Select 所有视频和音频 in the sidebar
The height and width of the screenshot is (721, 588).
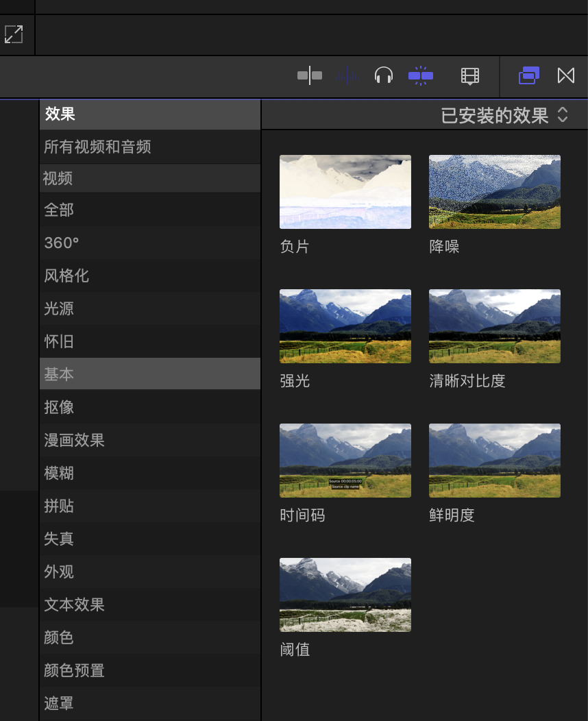(x=97, y=147)
